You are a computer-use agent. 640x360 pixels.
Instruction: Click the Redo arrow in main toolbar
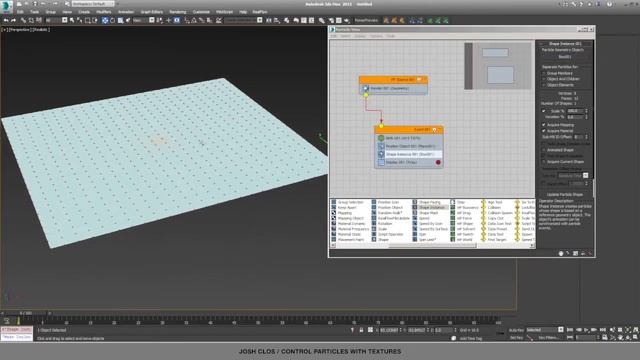[x=13, y=20]
